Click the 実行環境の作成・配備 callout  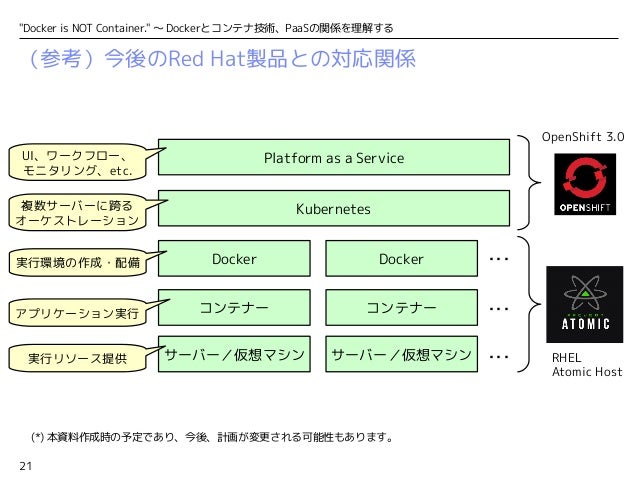pos(77,262)
